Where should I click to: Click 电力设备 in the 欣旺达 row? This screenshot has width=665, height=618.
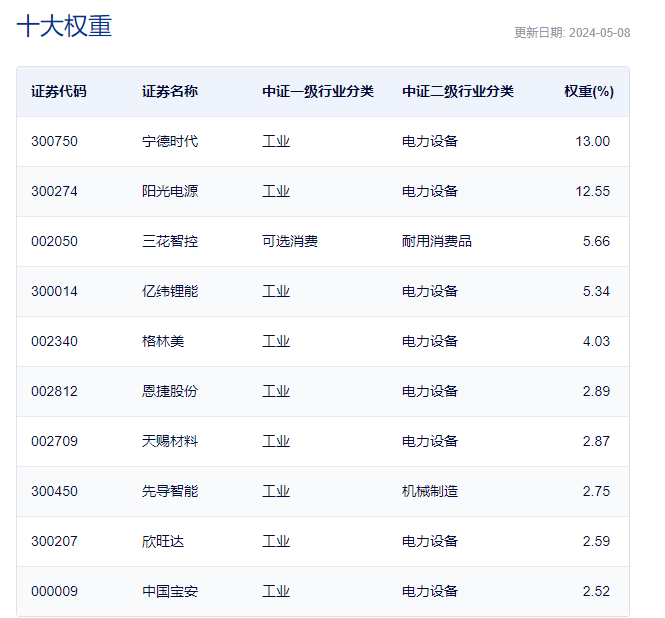430,542
